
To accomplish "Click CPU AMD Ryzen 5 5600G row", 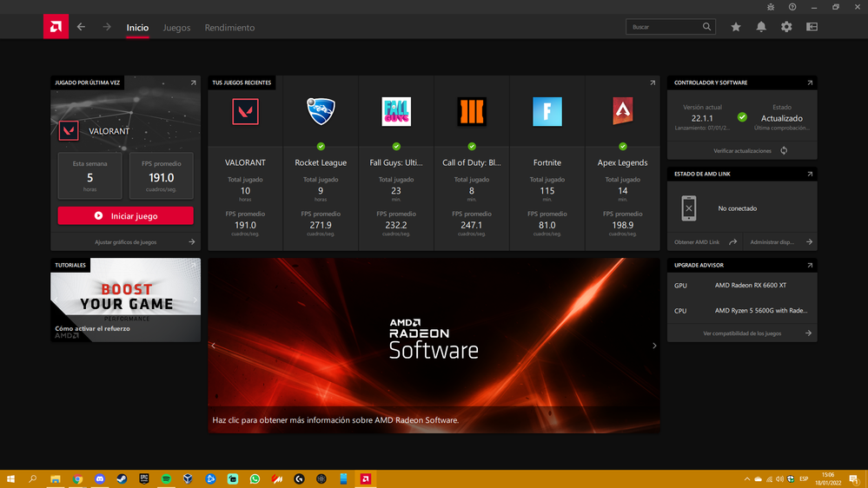I will (742, 310).
